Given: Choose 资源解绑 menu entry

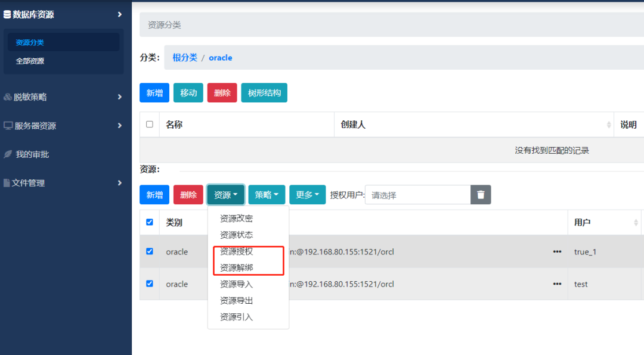Looking at the screenshot, I should coord(236,267).
